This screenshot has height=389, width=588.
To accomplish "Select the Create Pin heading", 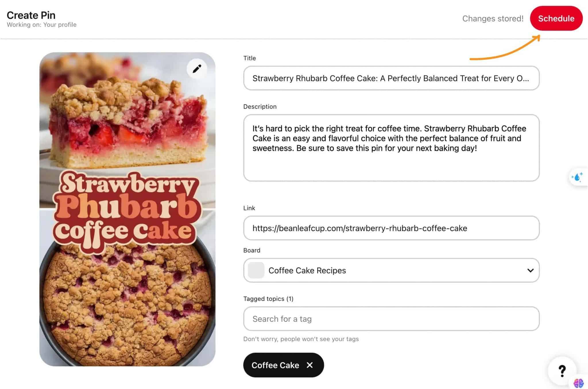I will coord(31,15).
